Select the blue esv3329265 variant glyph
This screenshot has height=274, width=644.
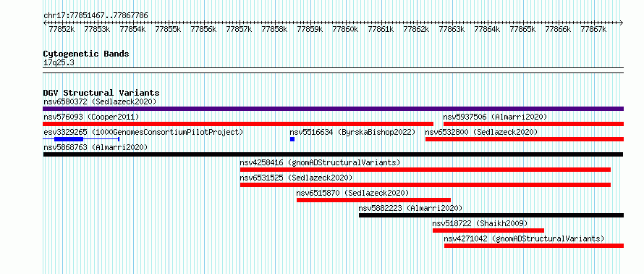tap(81, 139)
